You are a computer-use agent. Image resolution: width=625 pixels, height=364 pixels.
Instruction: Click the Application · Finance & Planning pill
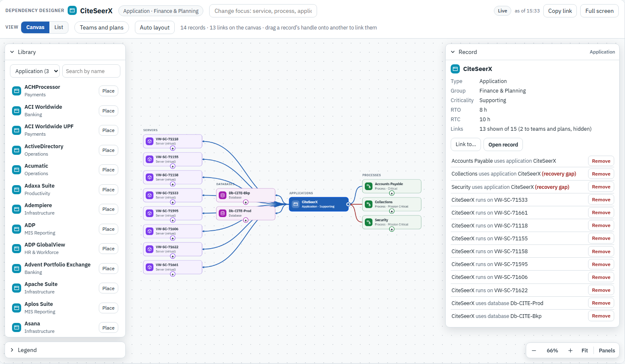tap(161, 11)
